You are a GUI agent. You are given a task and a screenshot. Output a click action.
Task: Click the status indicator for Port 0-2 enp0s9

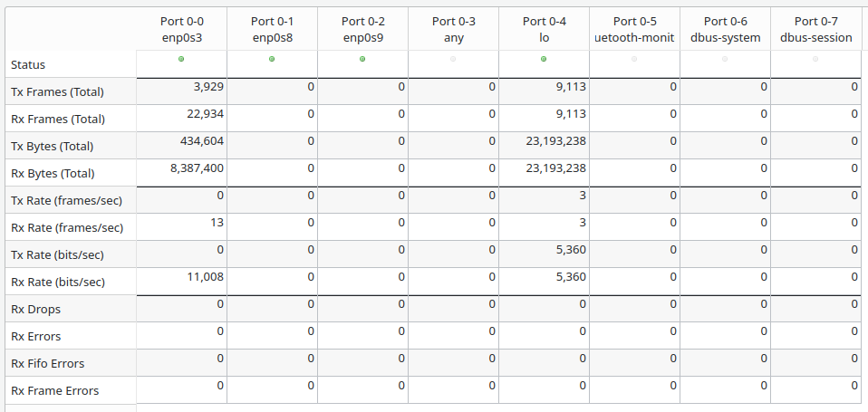pyautogui.click(x=362, y=59)
